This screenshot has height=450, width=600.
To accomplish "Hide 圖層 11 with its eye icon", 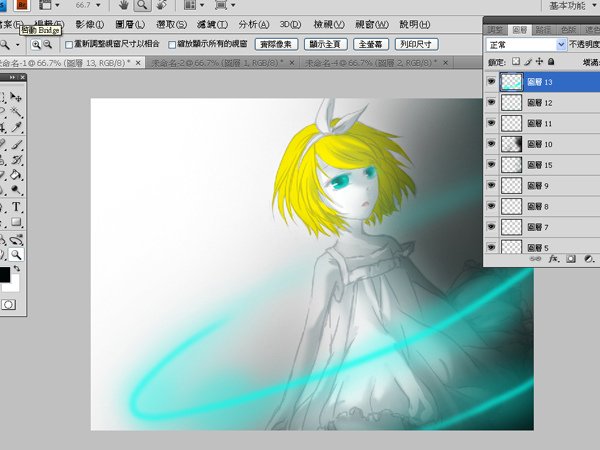I will pyautogui.click(x=491, y=123).
